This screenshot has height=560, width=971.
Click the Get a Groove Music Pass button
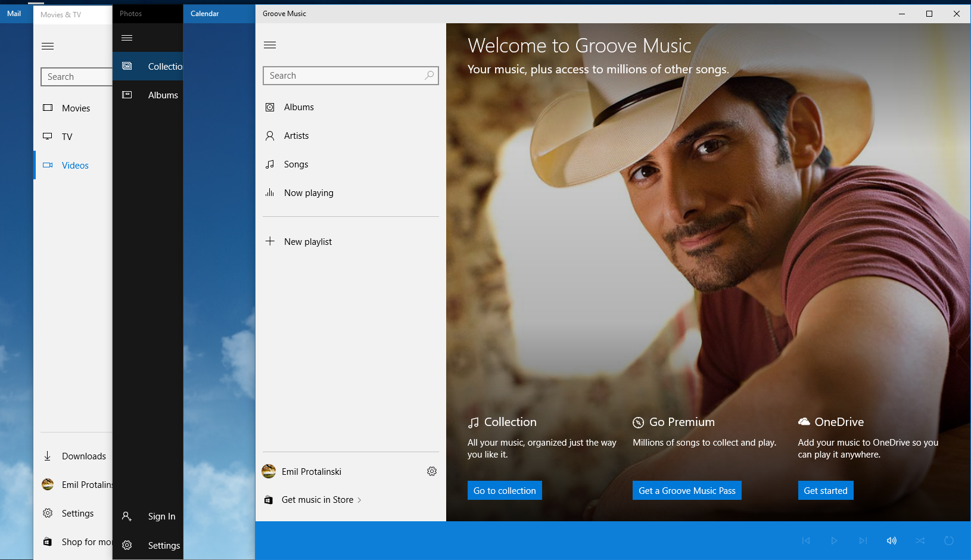687,490
